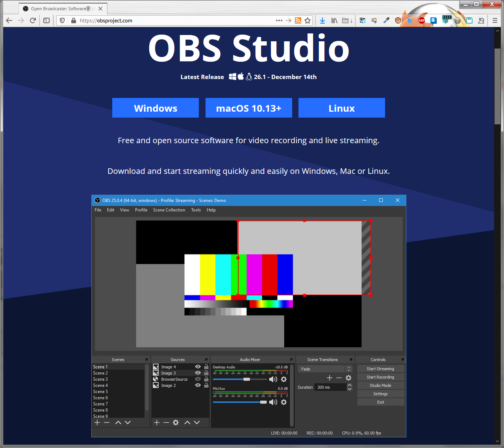
Task: Open the browser downloads panel
Action: tap(322, 20)
